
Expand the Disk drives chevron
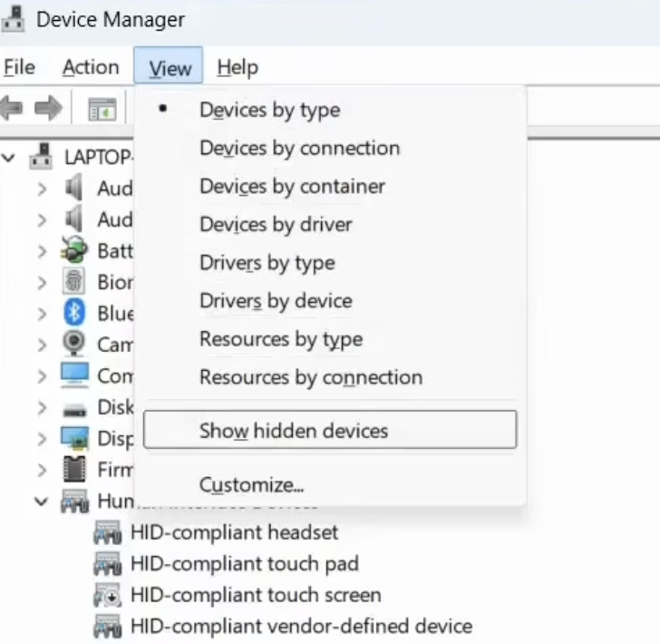coord(42,407)
